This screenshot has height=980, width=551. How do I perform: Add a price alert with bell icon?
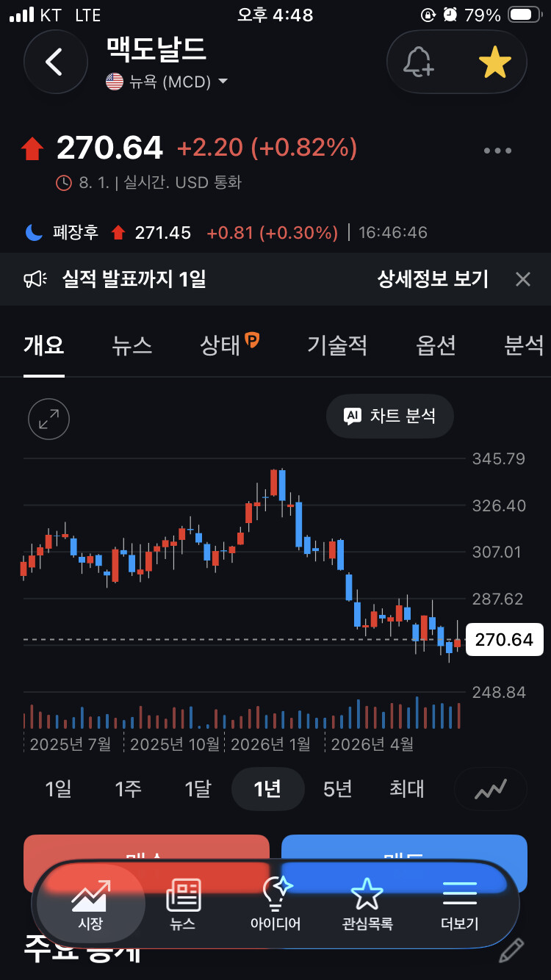pyautogui.click(x=419, y=62)
